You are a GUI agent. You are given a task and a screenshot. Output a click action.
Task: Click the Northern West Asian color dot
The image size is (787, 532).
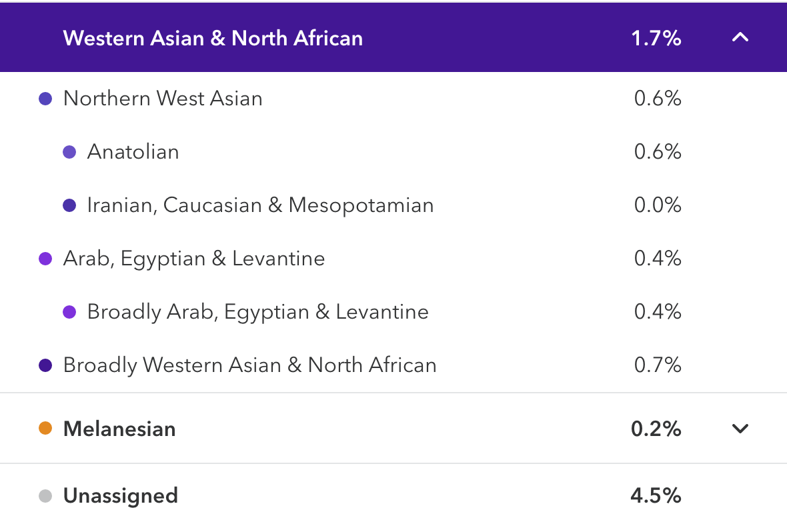click(x=45, y=99)
